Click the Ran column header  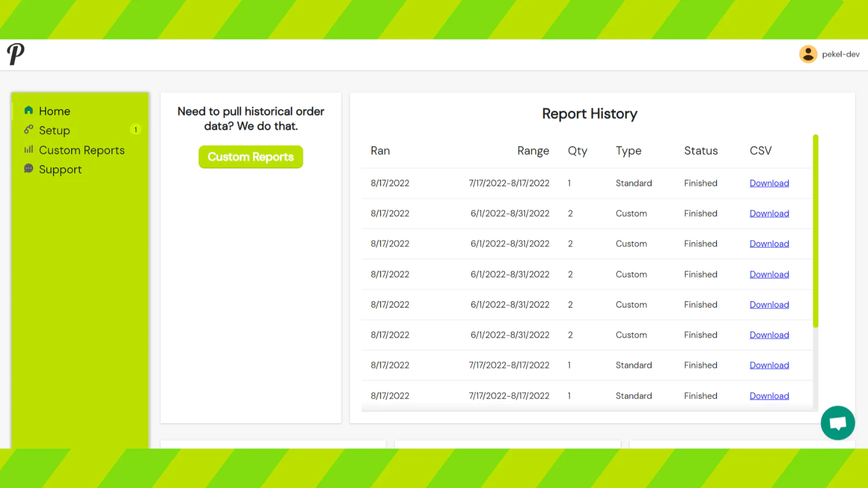[380, 151]
